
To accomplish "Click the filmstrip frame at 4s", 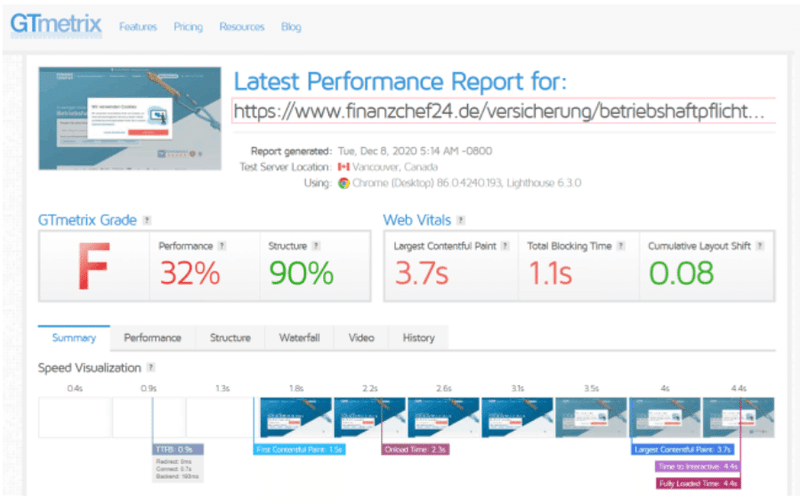I will tap(665, 417).
